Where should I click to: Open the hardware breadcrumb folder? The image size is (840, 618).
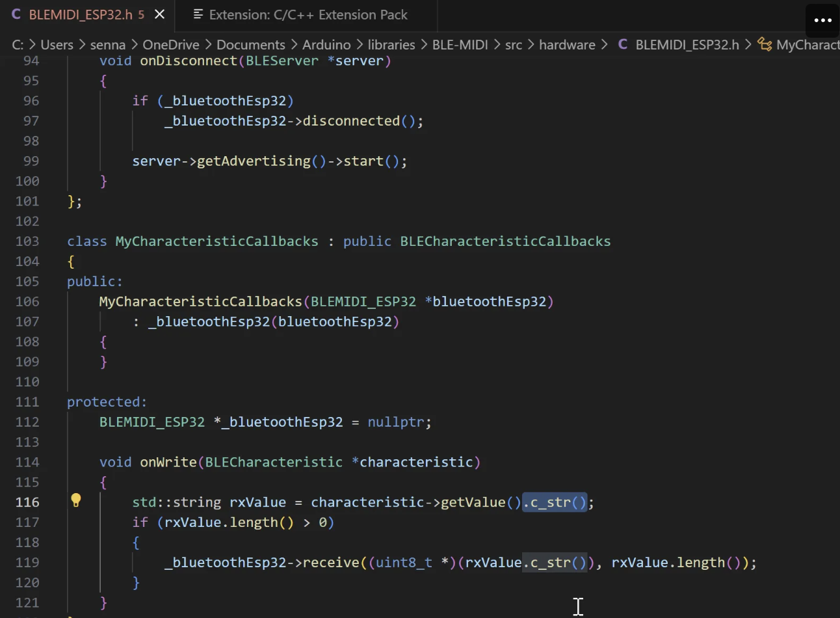click(x=567, y=44)
